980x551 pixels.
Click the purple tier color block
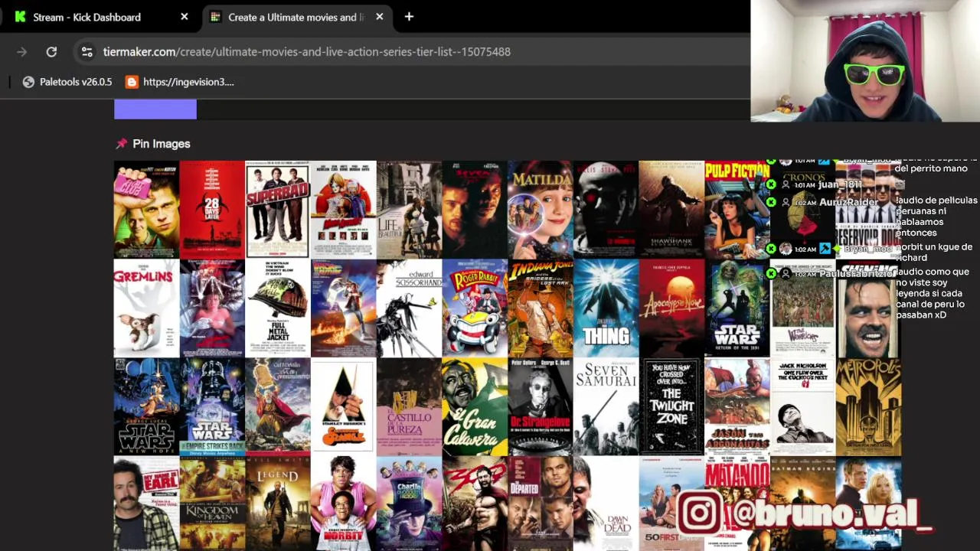coord(155,109)
